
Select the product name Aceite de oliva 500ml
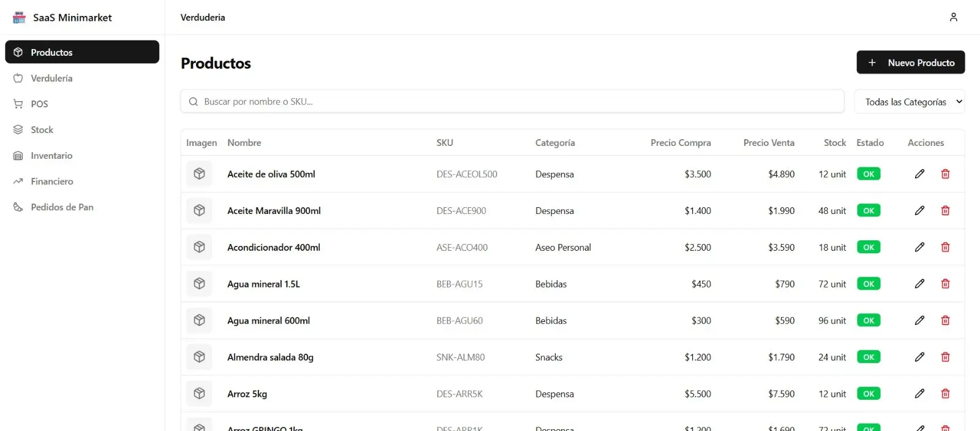tap(271, 174)
